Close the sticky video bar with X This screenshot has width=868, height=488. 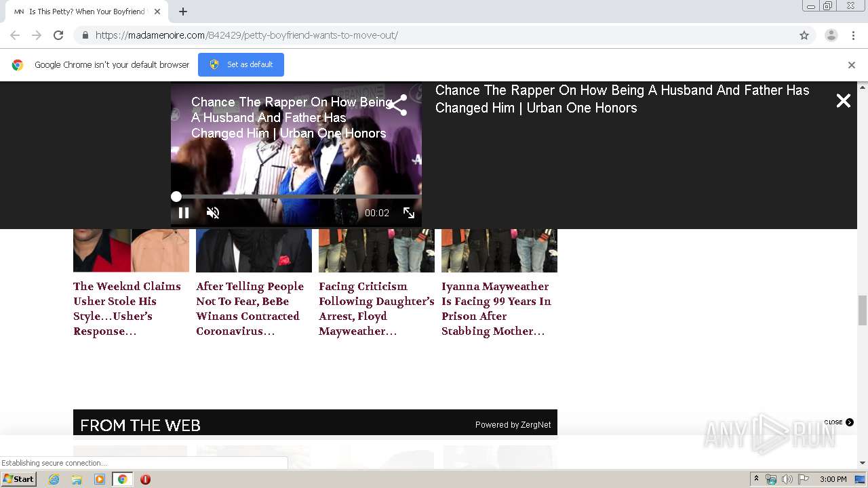[844, 101]
